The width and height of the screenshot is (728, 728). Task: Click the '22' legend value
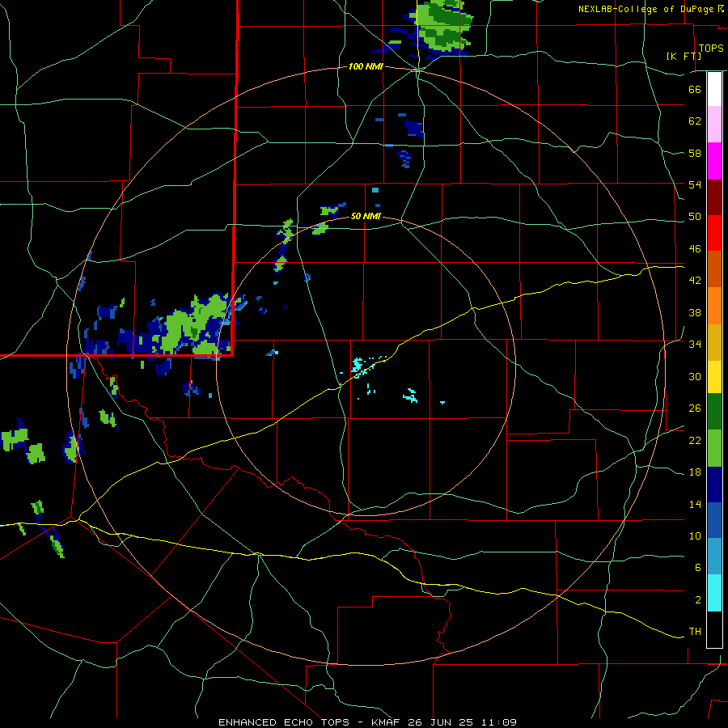point(695,441)
